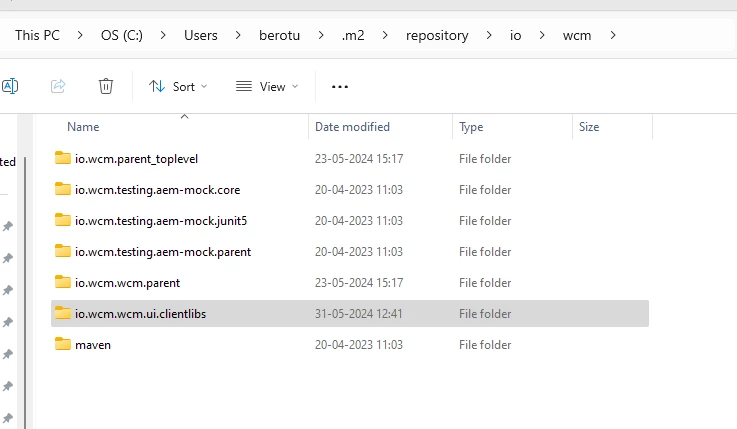Expand chevron after repository
The width and height of the screenshot is (737, 429).
pyautogui.click(x=489, y=35)
